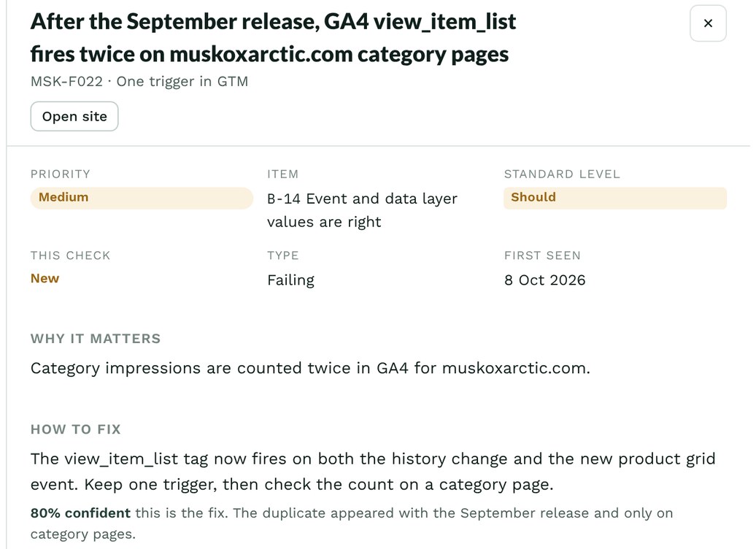Click the Priority field label
This screenshot has height=549, width=756.
click(61, 174)
